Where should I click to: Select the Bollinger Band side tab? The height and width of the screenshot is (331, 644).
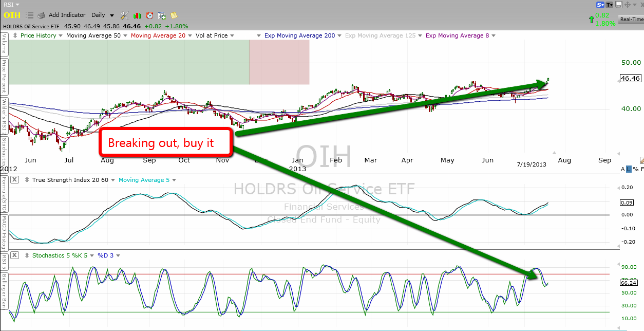click(4, 291)
